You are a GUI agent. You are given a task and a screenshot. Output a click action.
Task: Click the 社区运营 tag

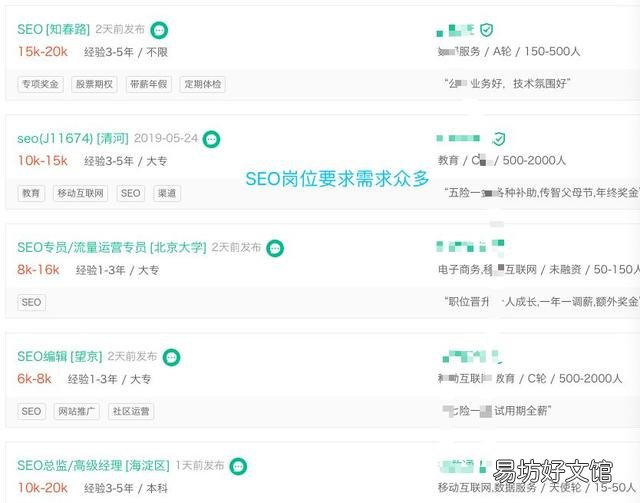coord(131,411)
